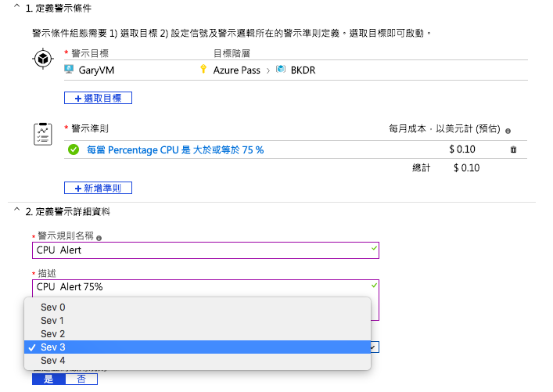553x392 pixels.
Task: Choose Sev 0 from severity list
Action: pyautogui.click(x=52, y=307)
